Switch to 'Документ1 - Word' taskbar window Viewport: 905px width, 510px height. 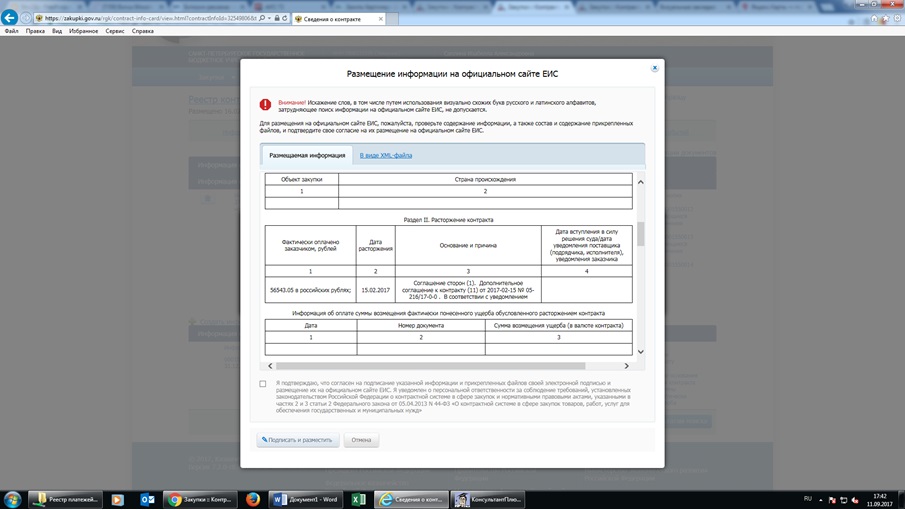(306, 500)
